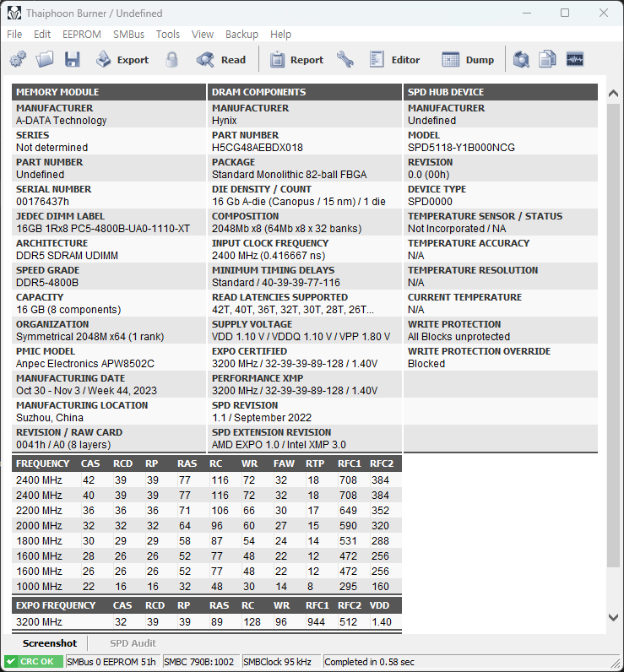Click the AMD EXPO 1.0 / Intel XMP 3.0 value
624x672 pixels.
tap(279, 444)
